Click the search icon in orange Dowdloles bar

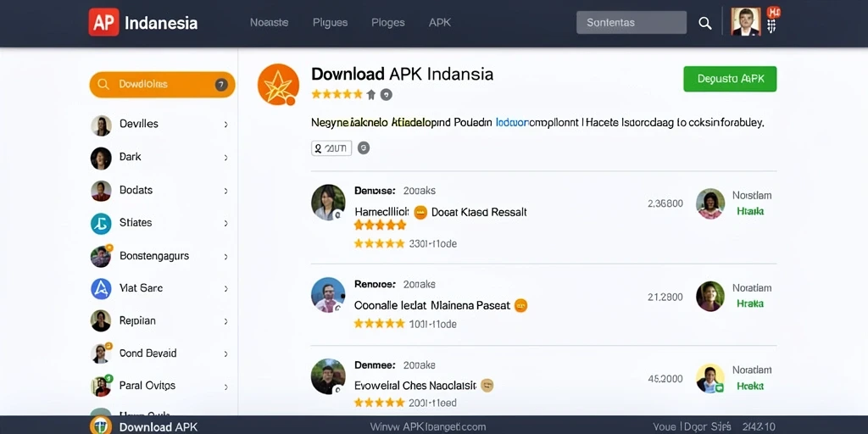[103, 84]
